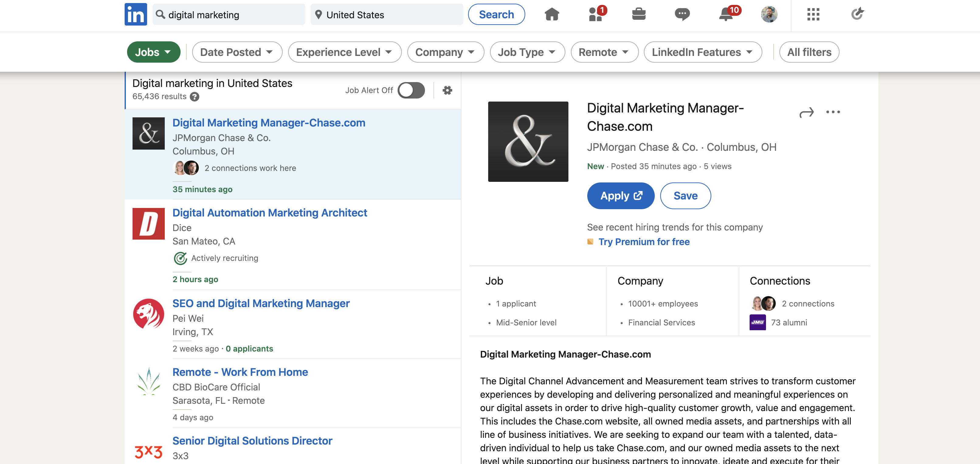The height and width of the screenshot is (464, 980).
Task: Save the JPMorgan job posting
Action: (685, 196)
